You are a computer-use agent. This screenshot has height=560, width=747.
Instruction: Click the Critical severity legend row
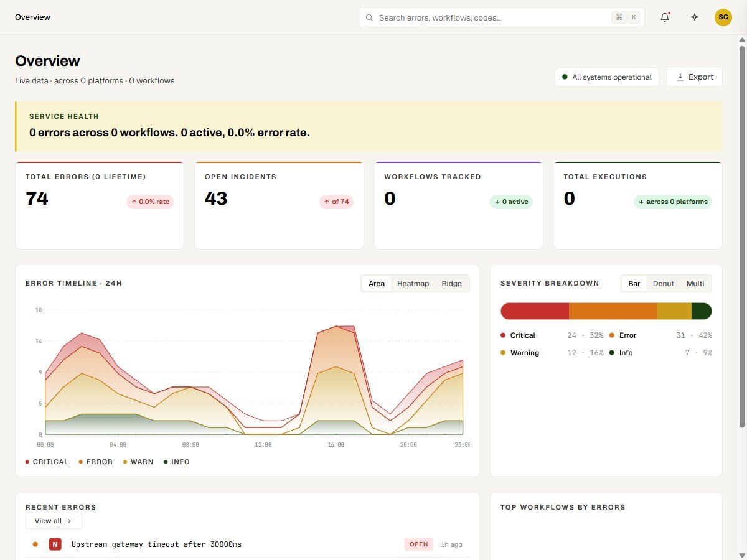coord(552,335)
